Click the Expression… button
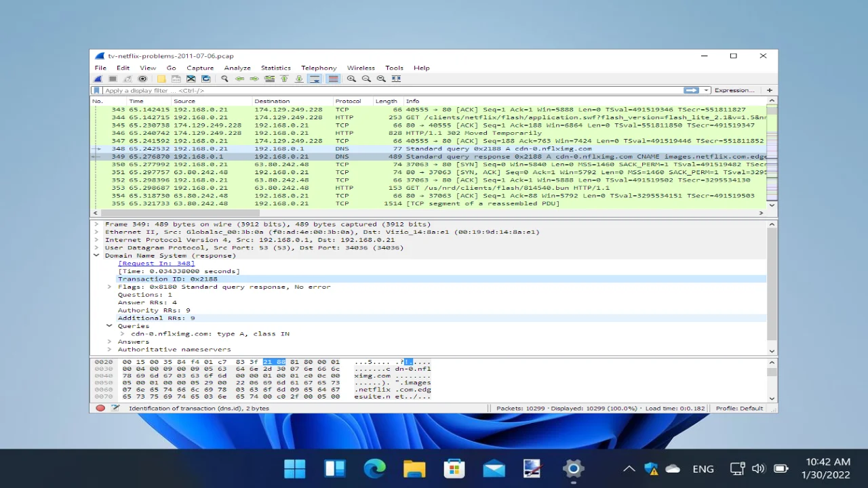868x488 pixels. click(x=734, y=90)
